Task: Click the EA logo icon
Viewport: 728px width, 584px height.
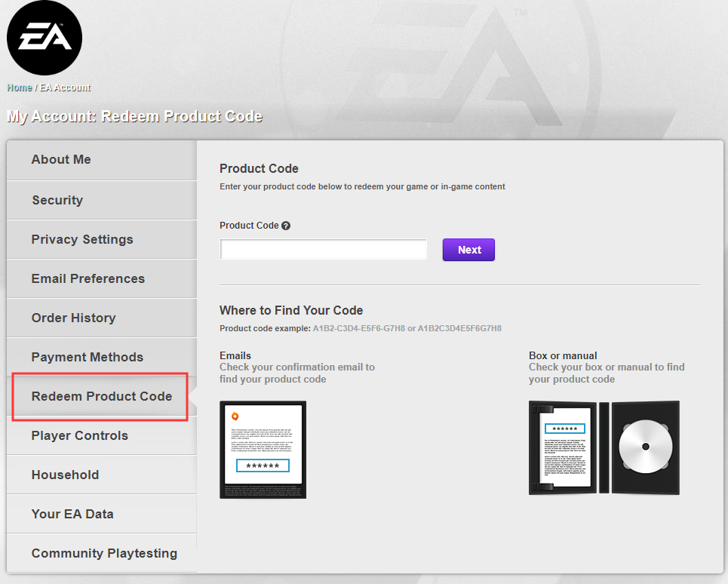Action: (x=45, y=38)
